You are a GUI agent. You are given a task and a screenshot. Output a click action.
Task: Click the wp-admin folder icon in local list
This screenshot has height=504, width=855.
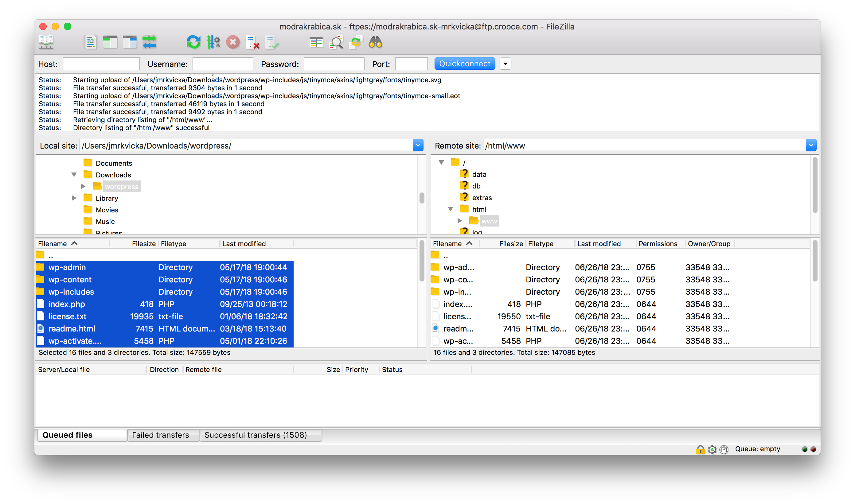pyautogui.click(x=40, y=267)
